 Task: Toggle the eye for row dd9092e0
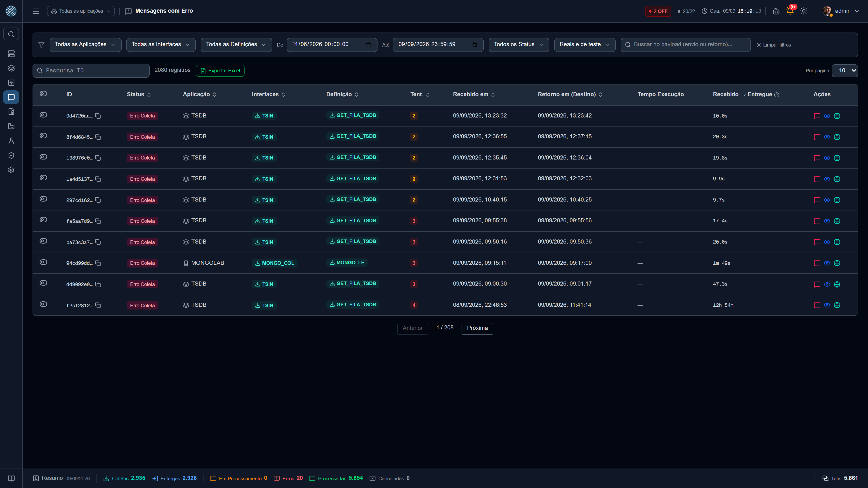tap(43, 283)
